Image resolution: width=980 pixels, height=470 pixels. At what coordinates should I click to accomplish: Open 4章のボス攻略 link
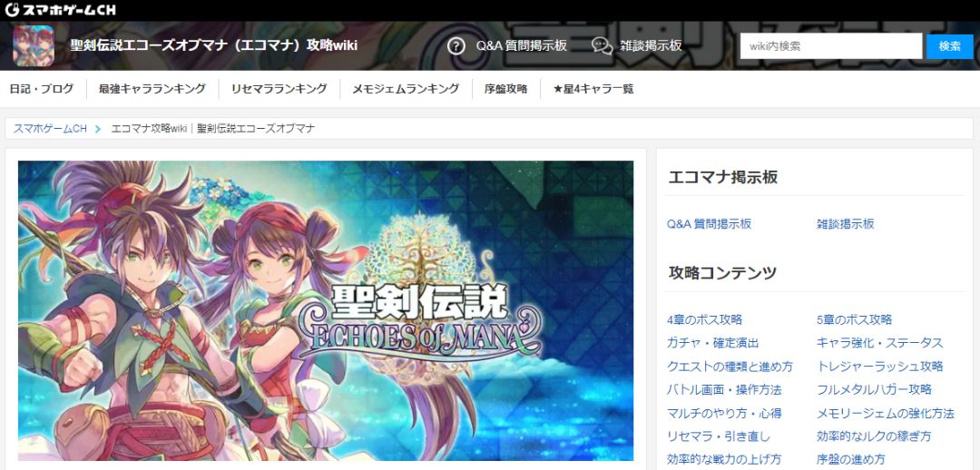704,319
